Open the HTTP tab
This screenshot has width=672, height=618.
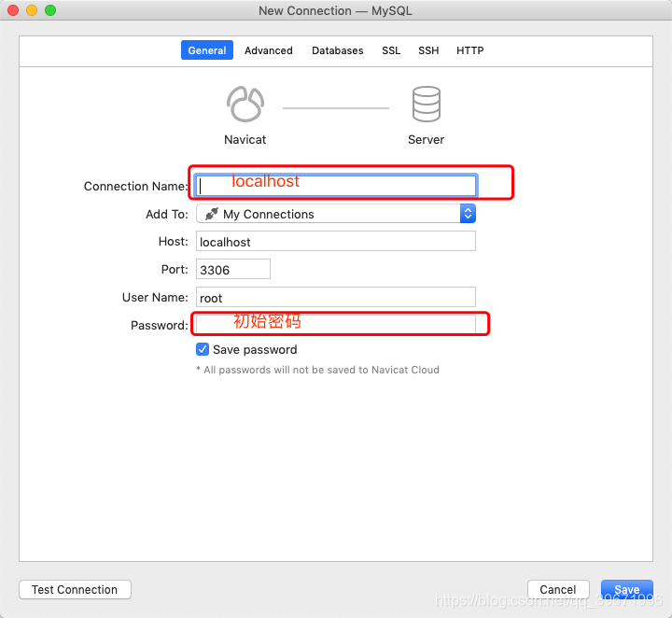pyautogui.click(x=469, y=50)
